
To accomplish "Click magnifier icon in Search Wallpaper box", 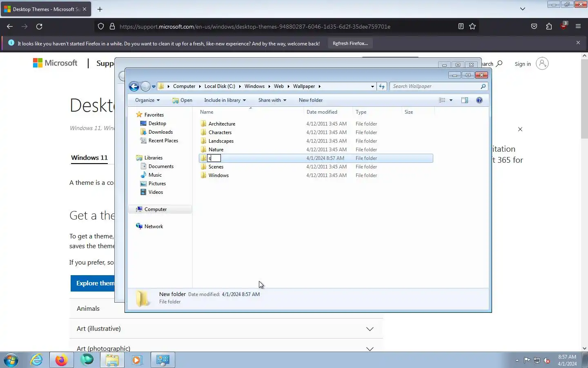I will (x=483, y=86).
